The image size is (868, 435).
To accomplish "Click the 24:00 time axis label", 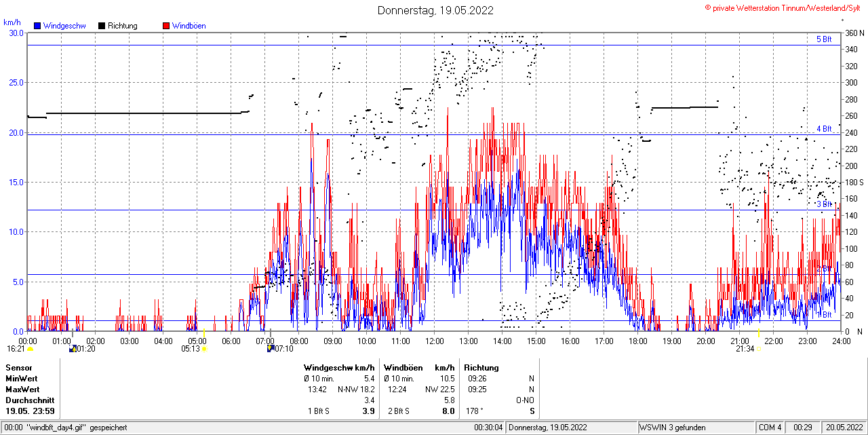I will pyautogui.click(x=842, y=341).
